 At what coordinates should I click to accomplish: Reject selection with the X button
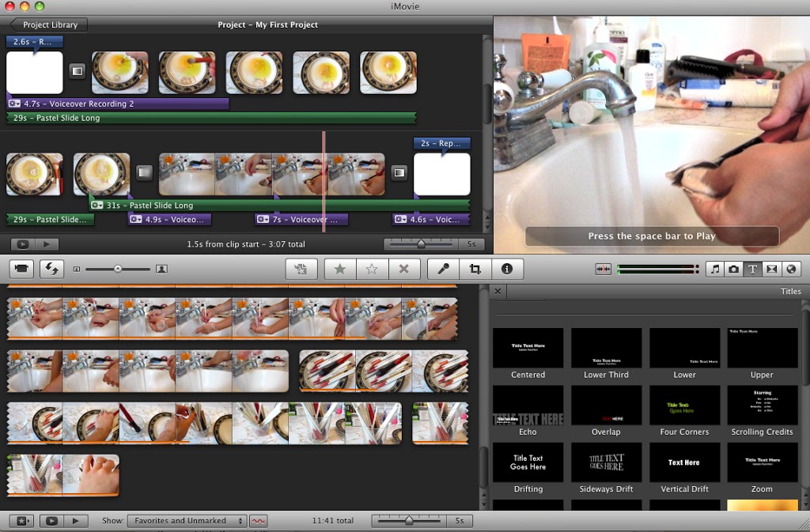click(x=404, y=269)
